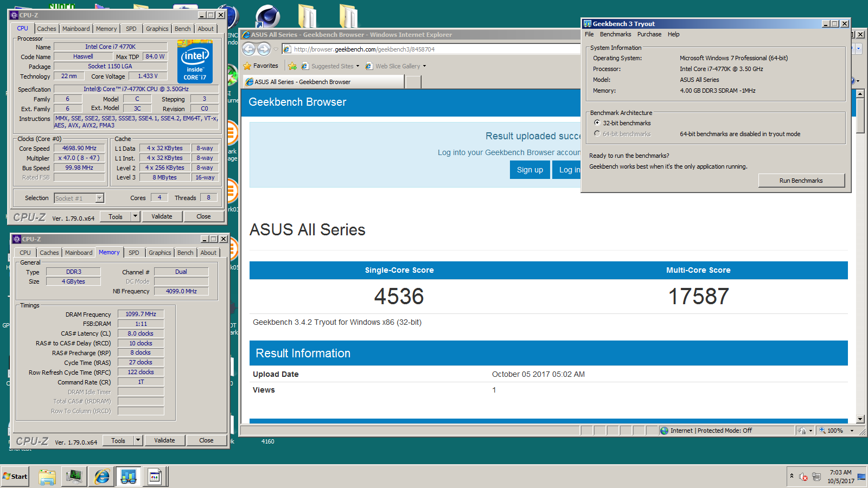The height and width of the screenshot is (488, 868).
Task: Open the Web Slice Gallery dropdown
Action: pos(424,66)
